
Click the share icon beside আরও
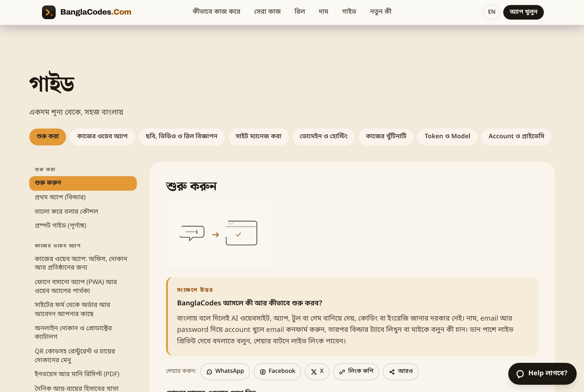click(392, 372)
